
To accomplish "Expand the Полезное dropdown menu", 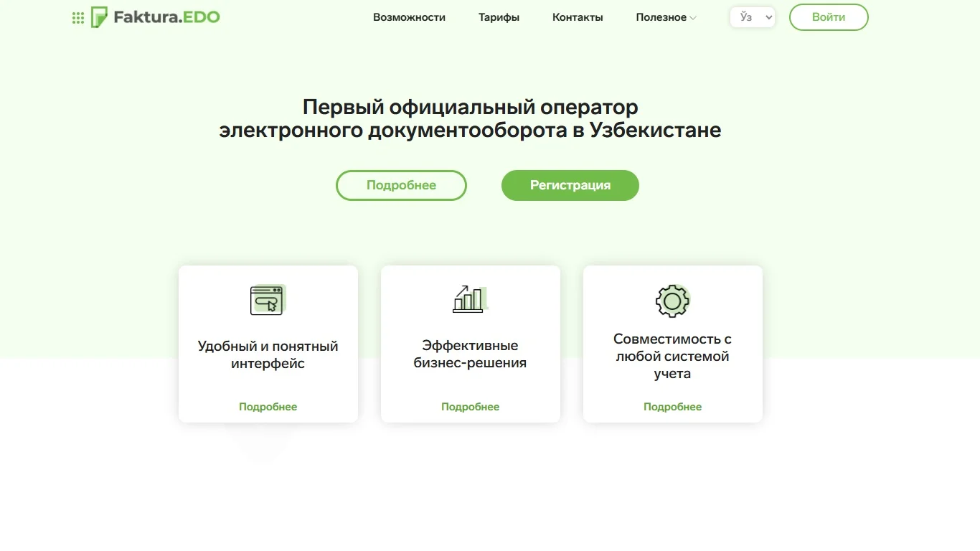I will click(x=665, y=17).
